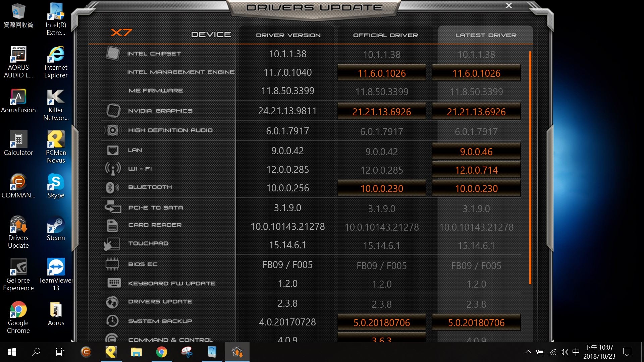Open Command & Control desktop shortcut
644x362 pixels.
pyautogui.click(x=18, y=186)
